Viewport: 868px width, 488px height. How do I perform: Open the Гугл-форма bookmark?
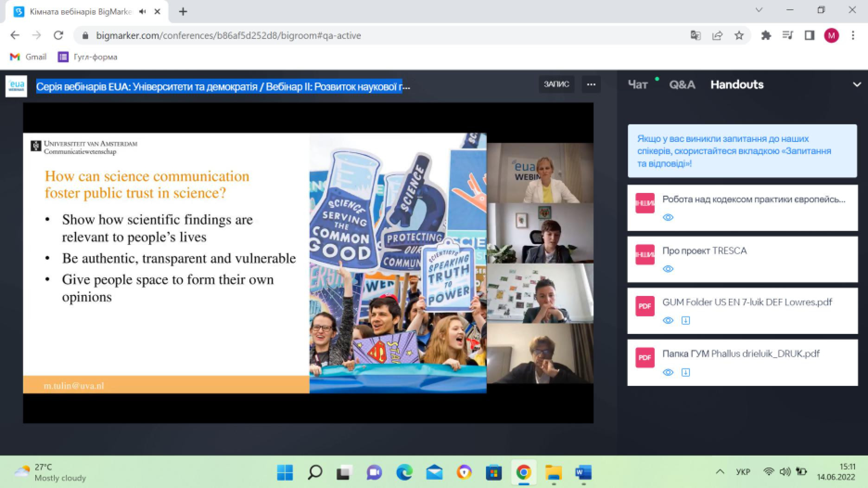88,57
